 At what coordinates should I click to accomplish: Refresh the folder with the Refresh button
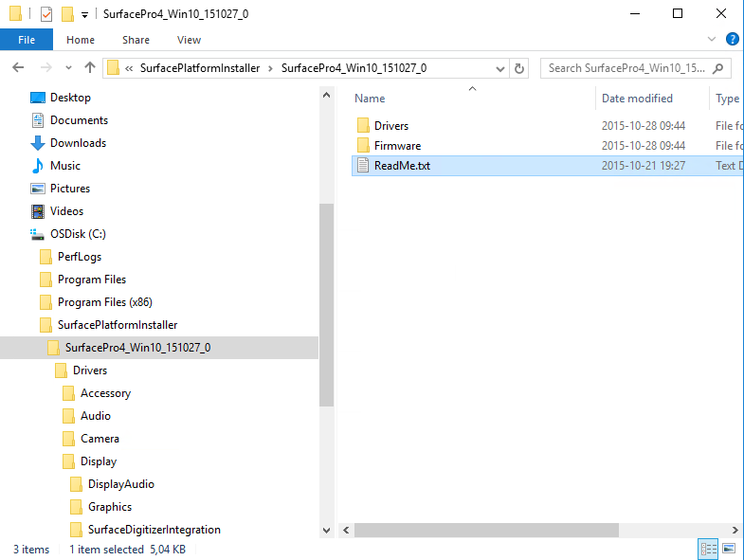(519, 68)
